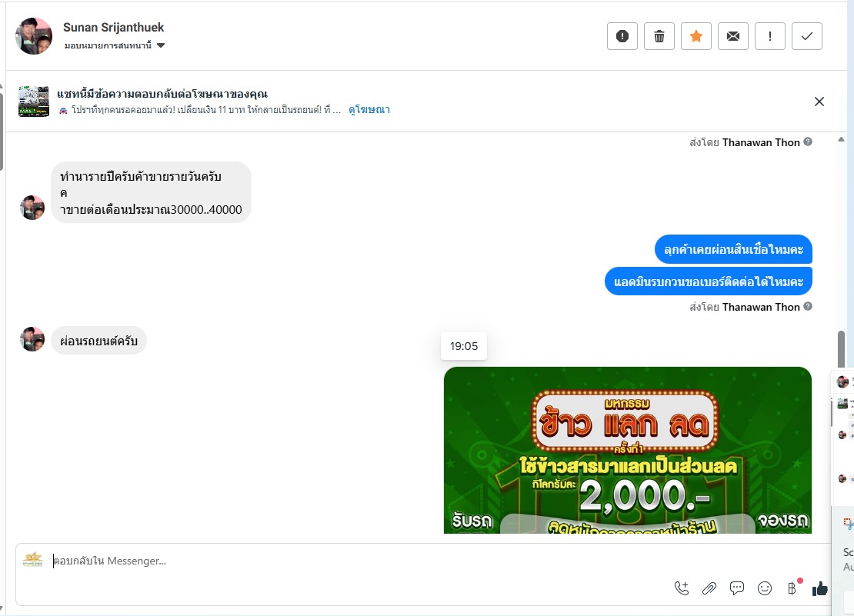Open the green rice promotion image

[x=628, y=450]
